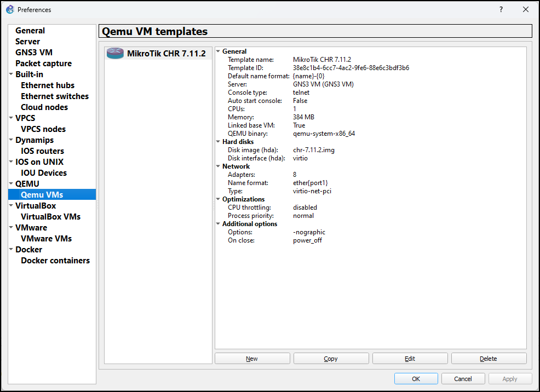Click the Template name value row

click(322, 60)
